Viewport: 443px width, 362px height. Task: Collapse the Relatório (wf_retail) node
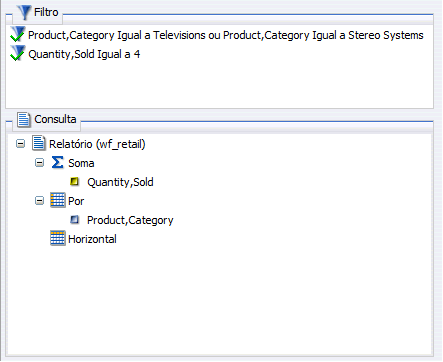tap(21, 144)
